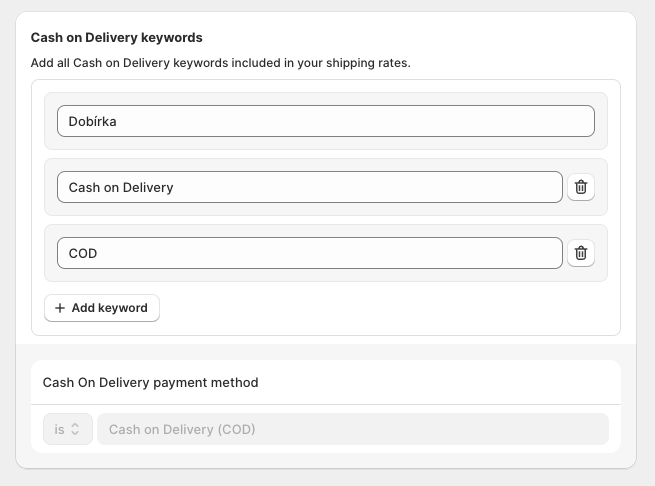Click the up-down chevron beside "is"

[75, 429]
